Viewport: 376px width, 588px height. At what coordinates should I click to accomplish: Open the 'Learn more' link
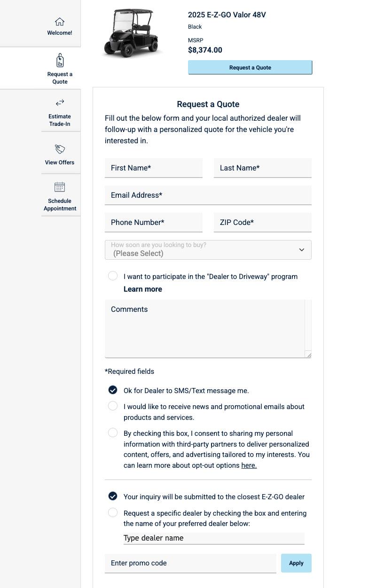point(142,289)
